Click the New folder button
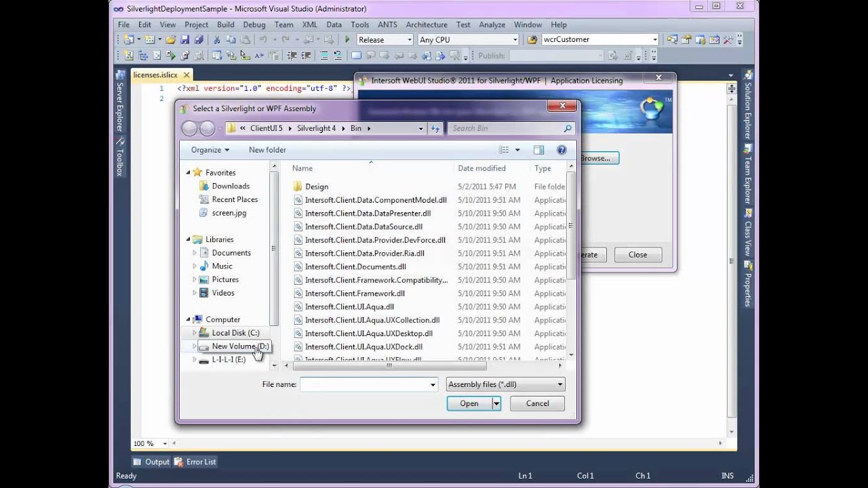This screenshot has height=488, width=868. click(267, 150)
